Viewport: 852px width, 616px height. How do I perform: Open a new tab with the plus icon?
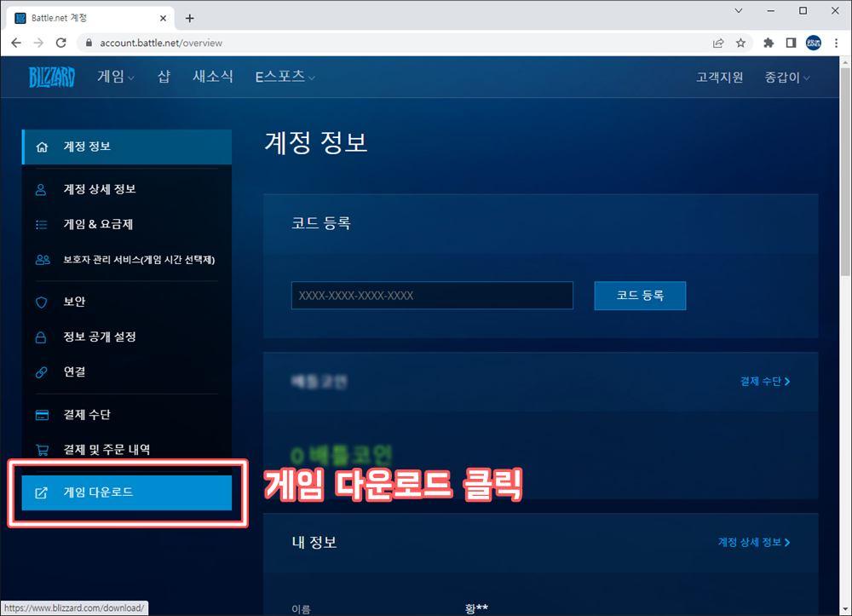190,19
